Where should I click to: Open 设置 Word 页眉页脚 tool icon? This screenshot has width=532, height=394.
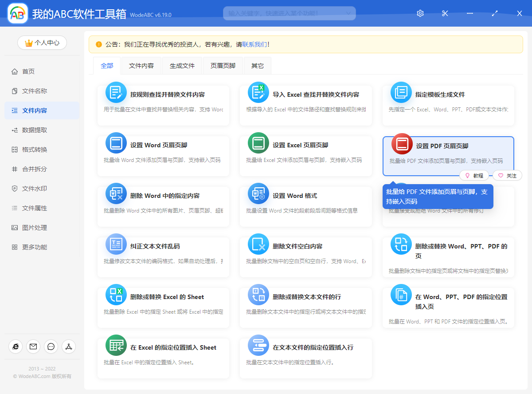pos(116,143)
